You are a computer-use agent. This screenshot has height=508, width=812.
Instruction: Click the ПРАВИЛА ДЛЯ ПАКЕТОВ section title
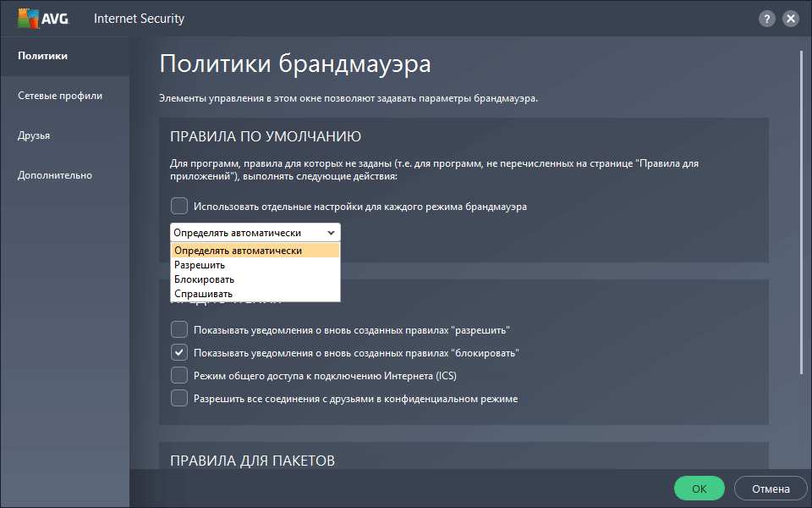[253, 461]
